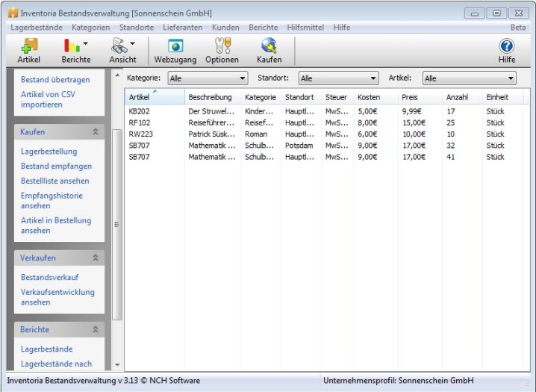
Task: Click the Lagerbestellung link
Action: [x=49, y=152]
